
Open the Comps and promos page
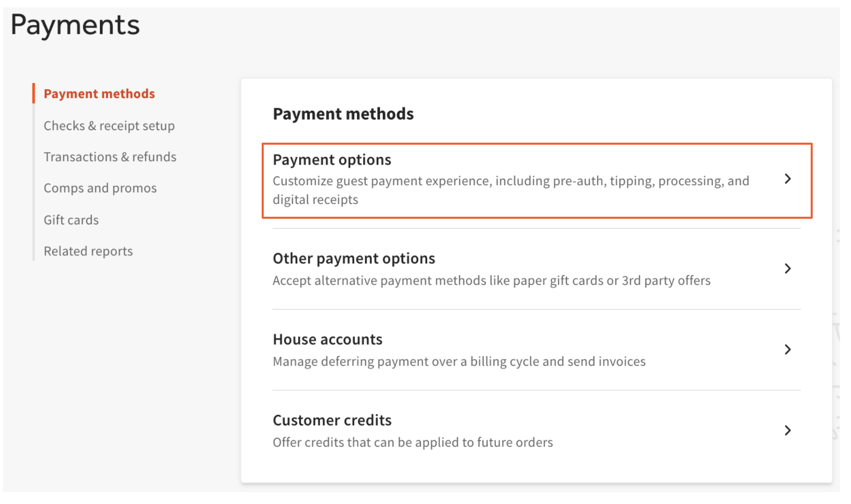100,188
